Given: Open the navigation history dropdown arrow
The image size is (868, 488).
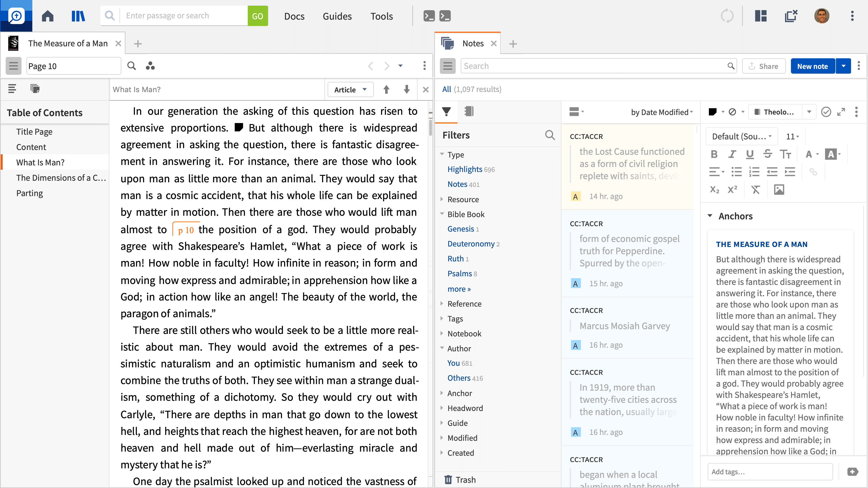Looking at the screenshot, I should 400,66.
